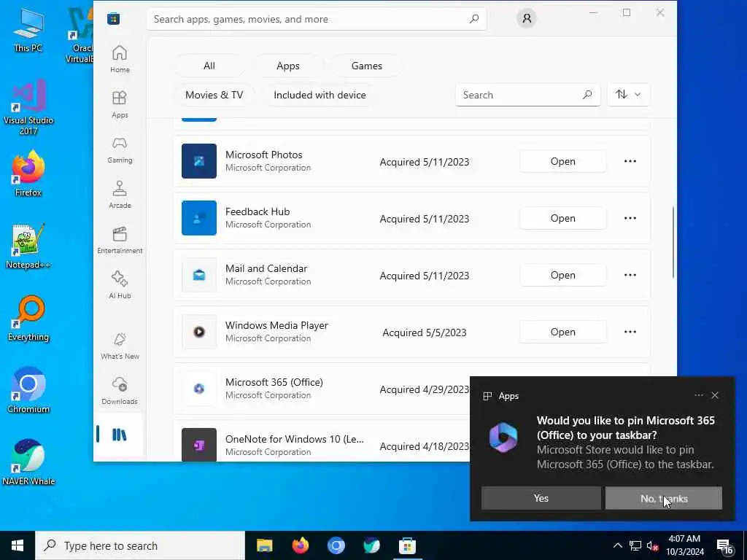This screenshot has height=560, width=747.
Task: Select the Everything desktop shortcut
Action: pyautogui.click(x=28, y=318)
